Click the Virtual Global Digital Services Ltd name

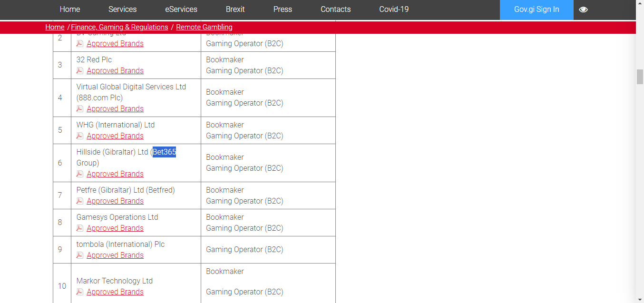pos(131,87)
